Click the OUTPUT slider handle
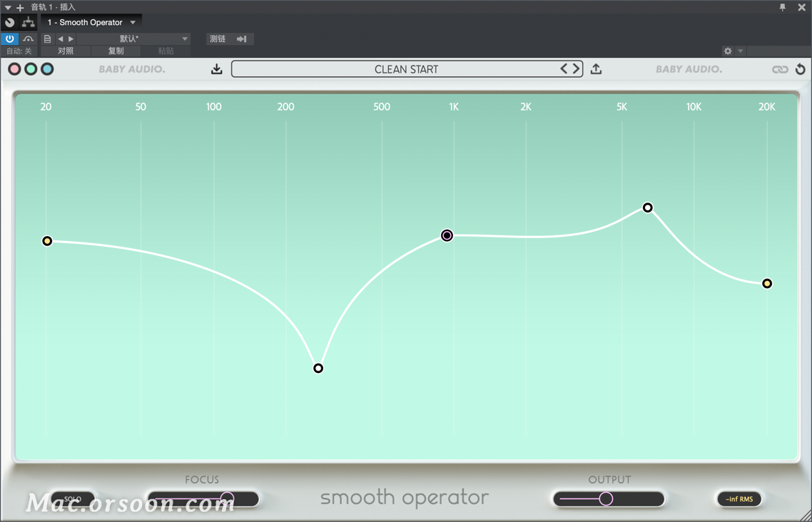 tap(606, 498)
